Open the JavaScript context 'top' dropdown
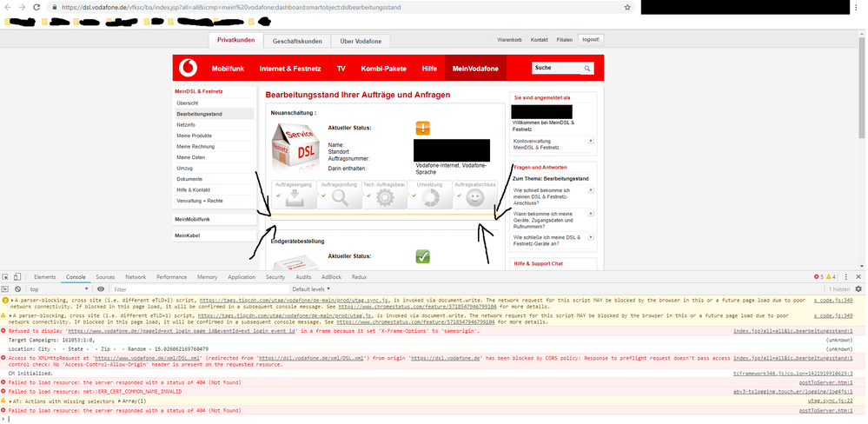 click(x=59, y=289)
